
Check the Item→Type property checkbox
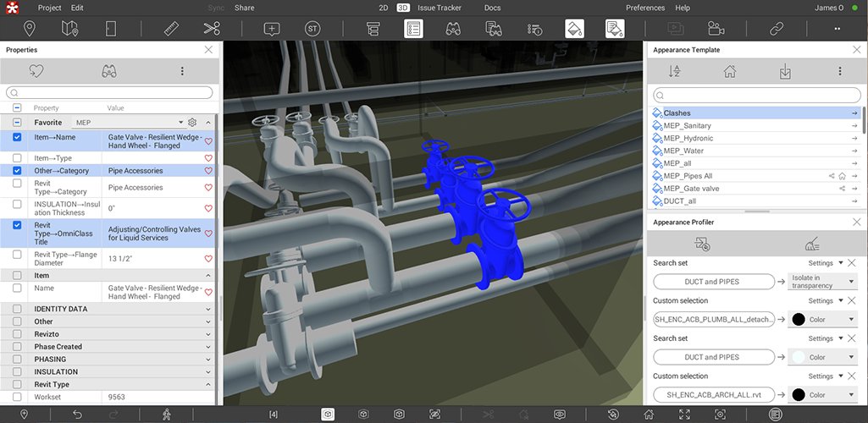tap(17, 158)
